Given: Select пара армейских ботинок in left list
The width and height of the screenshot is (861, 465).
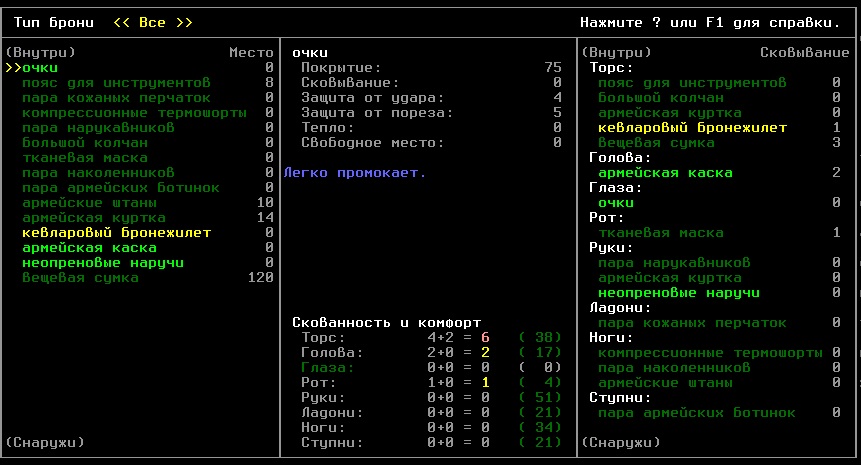Looking at the screenshot, I should [121, 188].
